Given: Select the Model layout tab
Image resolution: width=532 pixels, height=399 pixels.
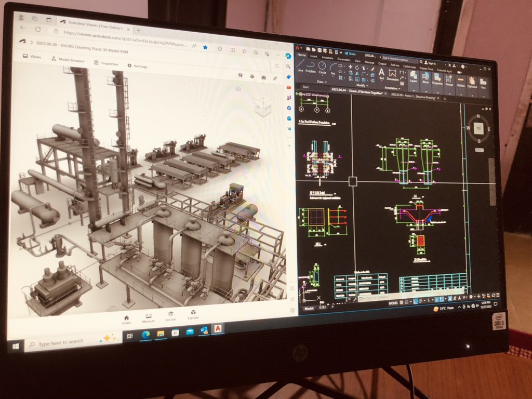Looking at the screenshot, I should click(x=309, y=309).
